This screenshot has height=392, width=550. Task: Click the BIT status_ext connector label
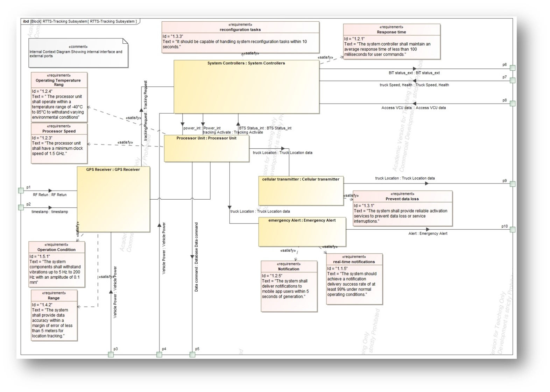pyautogui.click(x=414, y=73)
